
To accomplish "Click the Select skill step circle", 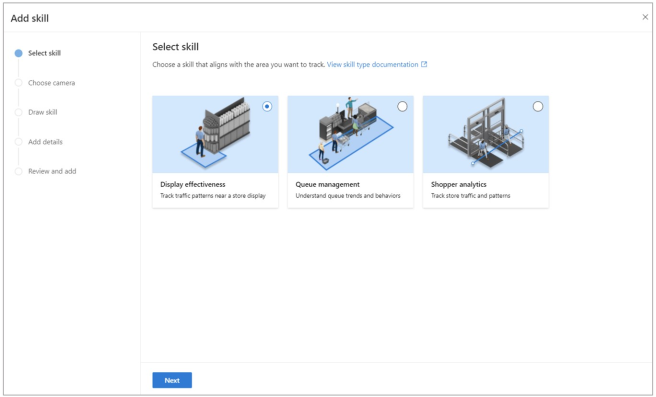I will [18, 53].
